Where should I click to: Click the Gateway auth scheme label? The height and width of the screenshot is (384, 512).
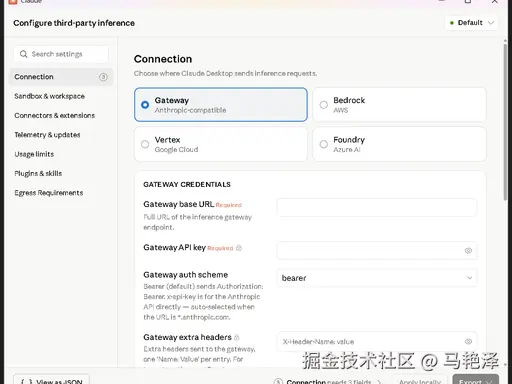186,275
